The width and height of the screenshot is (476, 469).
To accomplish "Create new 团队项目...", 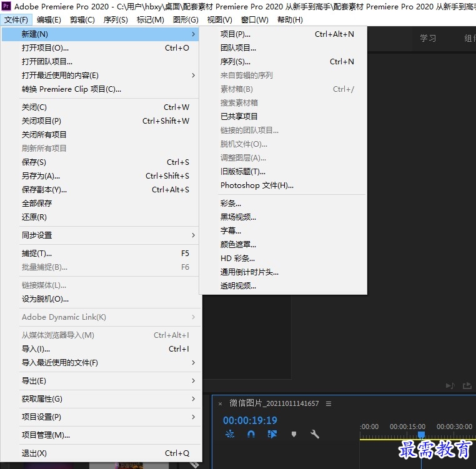I will coord(283,48).
